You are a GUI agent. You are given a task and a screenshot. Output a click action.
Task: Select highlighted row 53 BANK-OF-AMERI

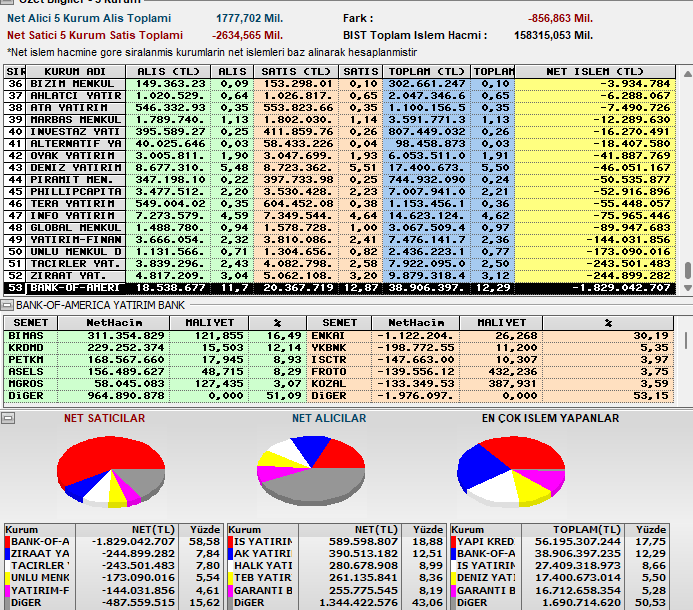[x=339, y=288]
